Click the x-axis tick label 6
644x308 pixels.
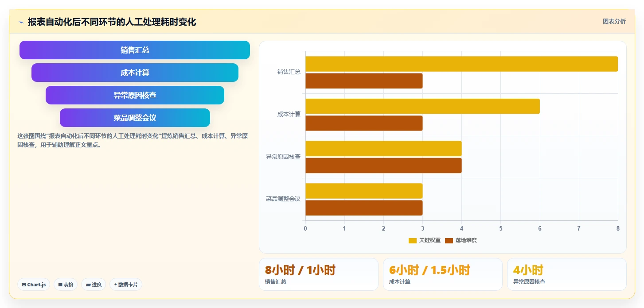point(540,228)
